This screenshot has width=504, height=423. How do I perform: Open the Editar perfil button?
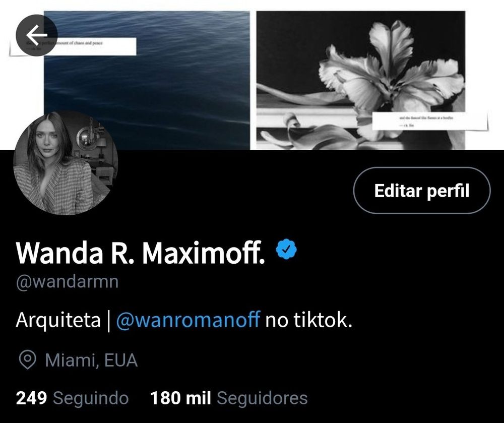422,190
